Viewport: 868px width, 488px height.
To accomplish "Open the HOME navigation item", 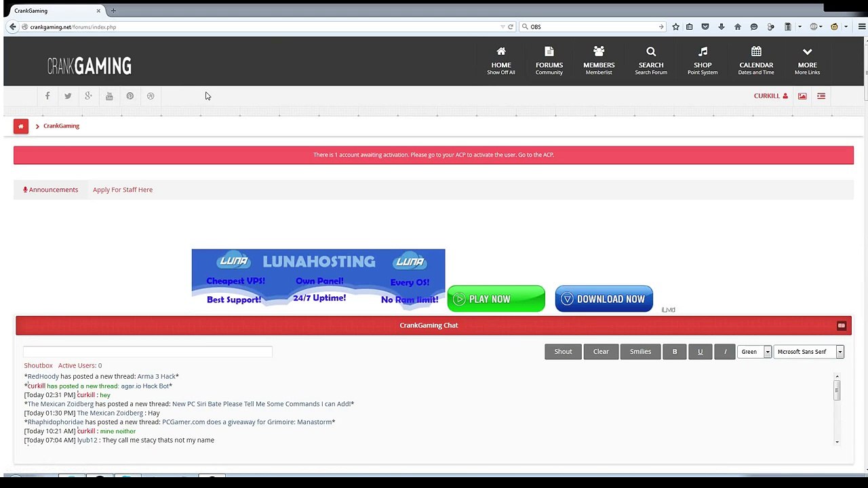I will click(501, 61).
